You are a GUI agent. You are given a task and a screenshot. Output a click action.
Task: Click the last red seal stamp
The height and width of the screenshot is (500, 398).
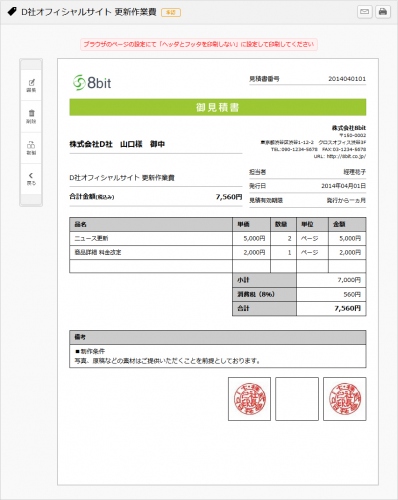pyautogui.click(x=345, y=399)
